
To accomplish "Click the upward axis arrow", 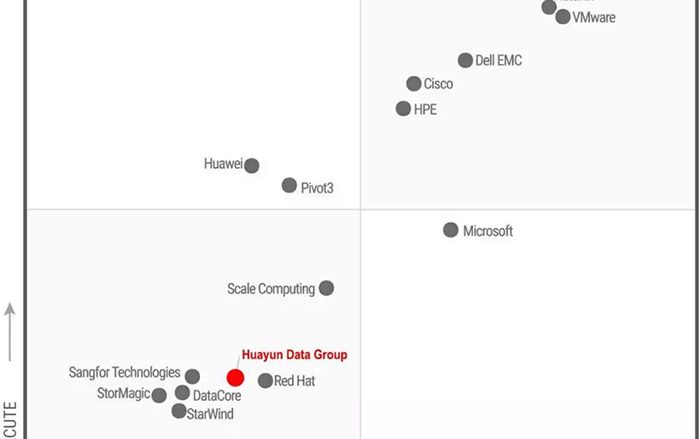I will [x=10, y=332].
